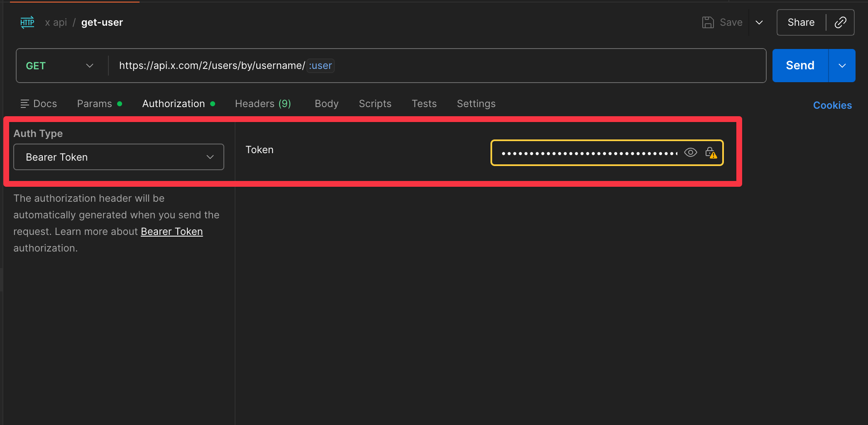This screenshot has width=868, height=425.
Task: Open the Settings tab
Action: pyautogui.click(x=476, y=103)
